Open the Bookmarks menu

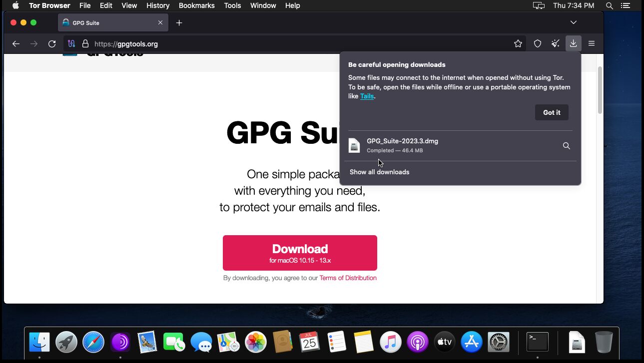point(196,5)
